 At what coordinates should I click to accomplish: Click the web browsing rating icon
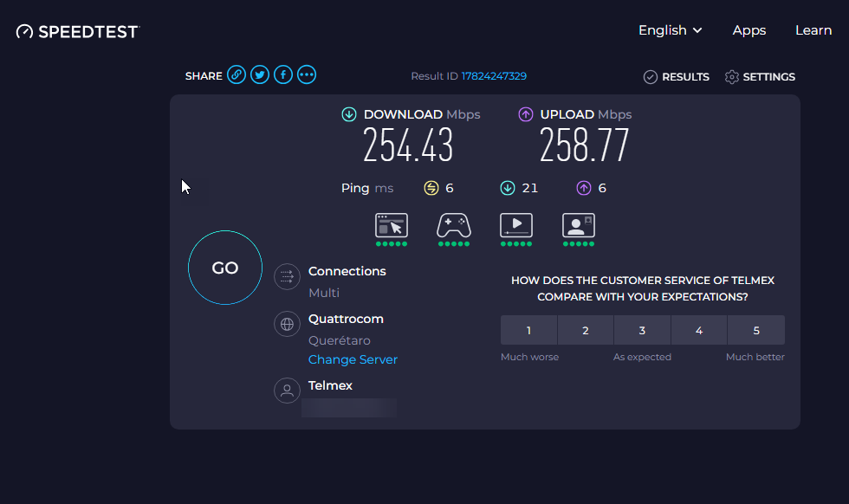392,226
